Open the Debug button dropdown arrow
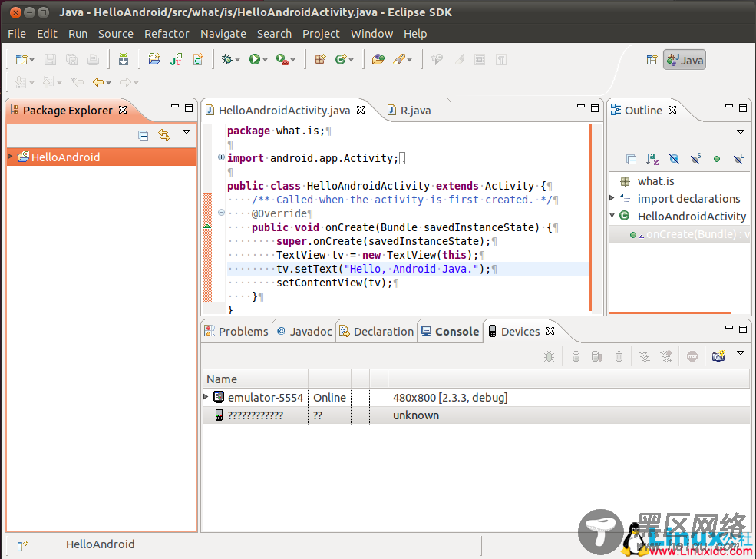Image resolution: width=756 pixels, height=559 pixels. 238,60
